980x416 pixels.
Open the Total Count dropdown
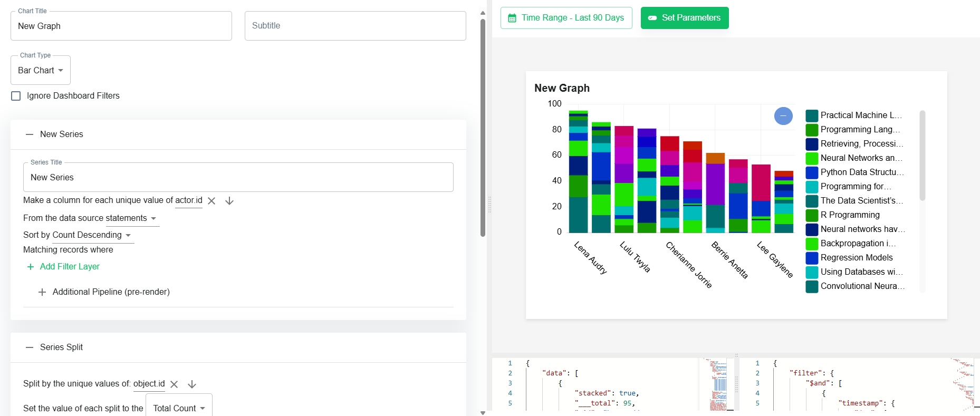tap(179, 408)
